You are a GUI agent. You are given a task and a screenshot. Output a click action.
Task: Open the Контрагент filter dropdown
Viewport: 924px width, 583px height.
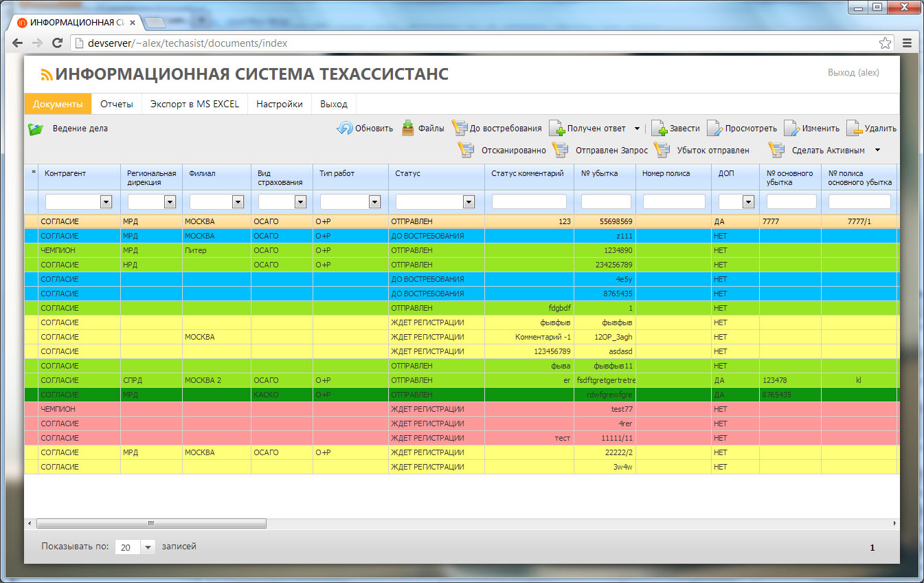[x=106, y=201]
